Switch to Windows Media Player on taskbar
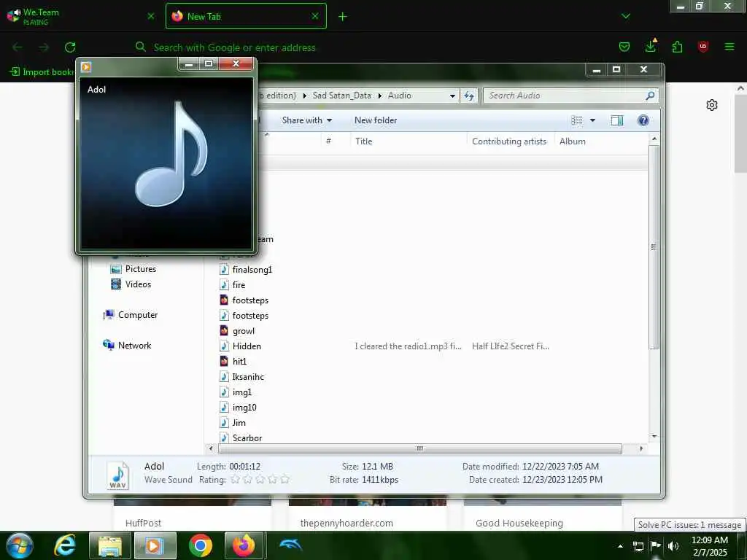Image resolution: width=747 pixels, height=560 pixels. 155,545
